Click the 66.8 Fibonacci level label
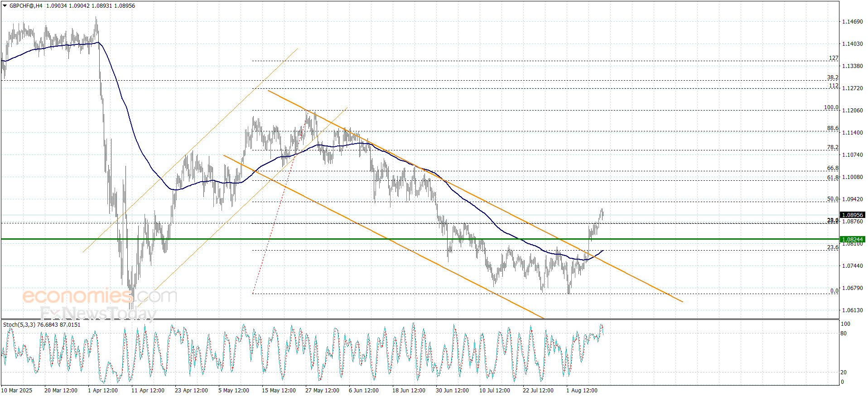Screen dimensions: 868x396 [833, 168]
